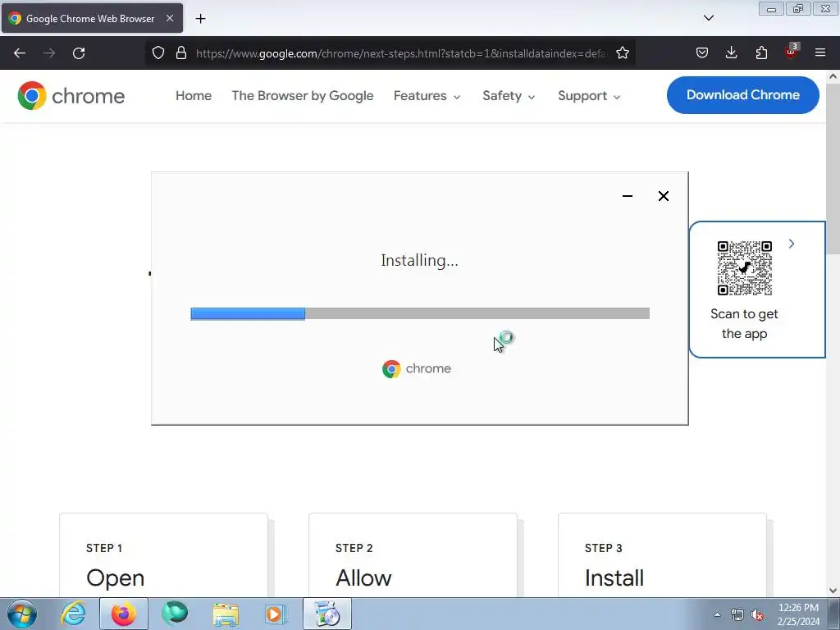Click the Installing... status text
Image resolution: width=840 pixels, height=630 pixels.
pyautogui.click(x=419, y=261)
